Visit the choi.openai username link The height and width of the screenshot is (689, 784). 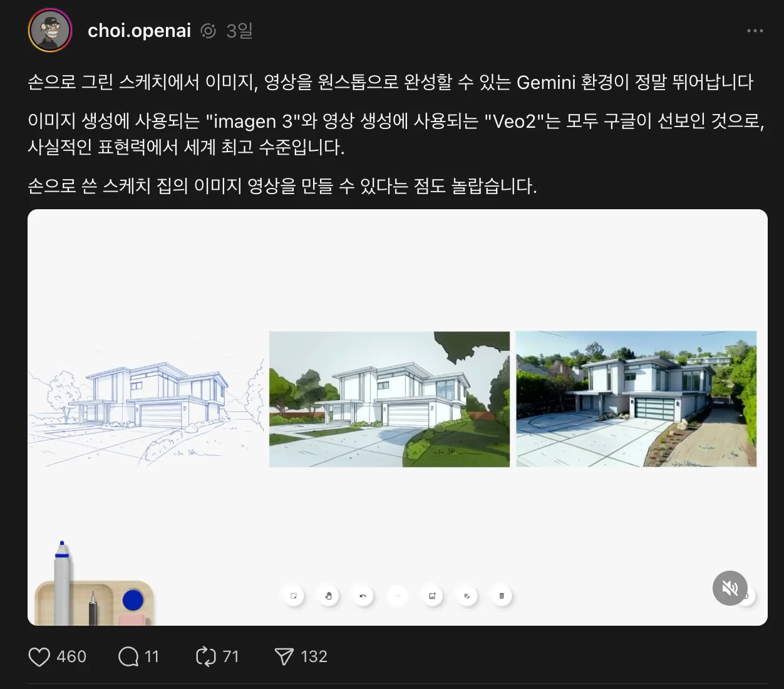coord(139,31)
